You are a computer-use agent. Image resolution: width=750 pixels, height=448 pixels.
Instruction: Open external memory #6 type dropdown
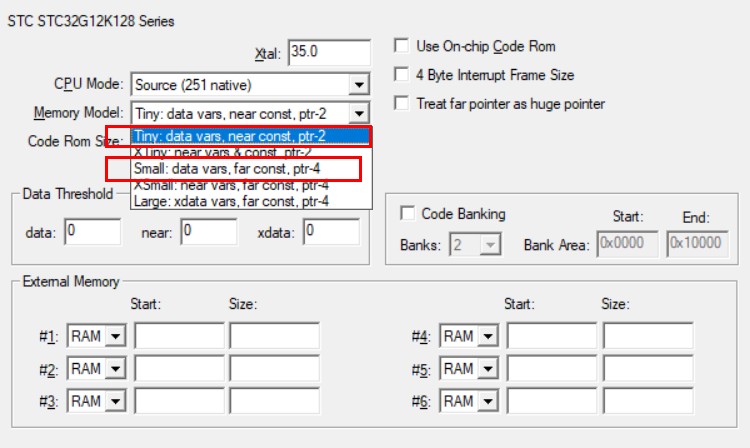(x=488, y=401)
